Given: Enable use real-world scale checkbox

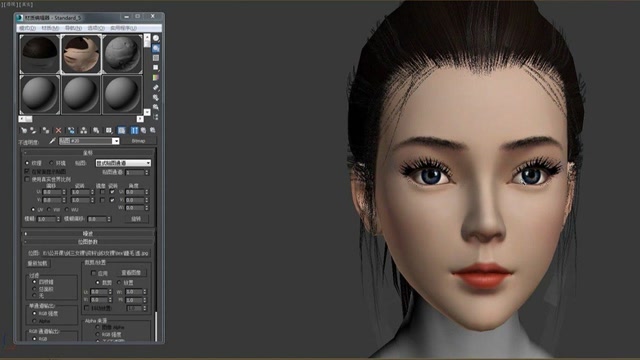Looking at the screenshot, I should [27, 179].
